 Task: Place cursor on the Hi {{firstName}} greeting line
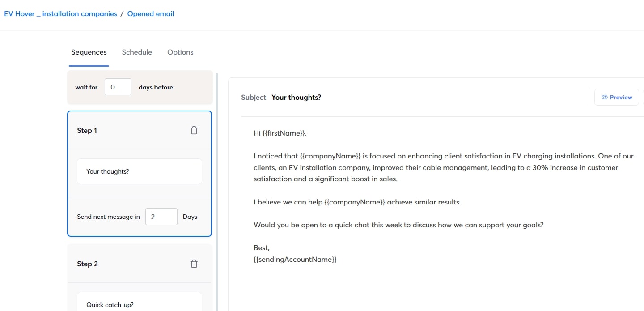point(280,133)
